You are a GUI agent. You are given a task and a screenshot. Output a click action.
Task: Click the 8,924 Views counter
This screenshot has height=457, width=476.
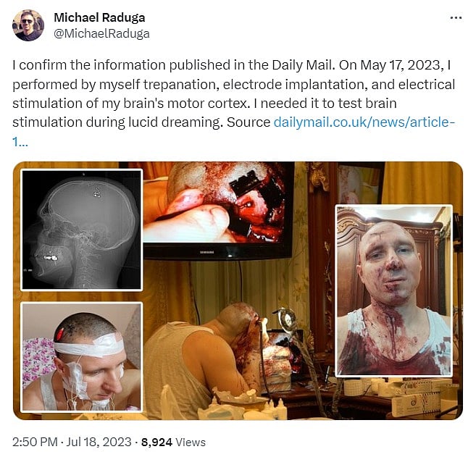tap(173, 442)
